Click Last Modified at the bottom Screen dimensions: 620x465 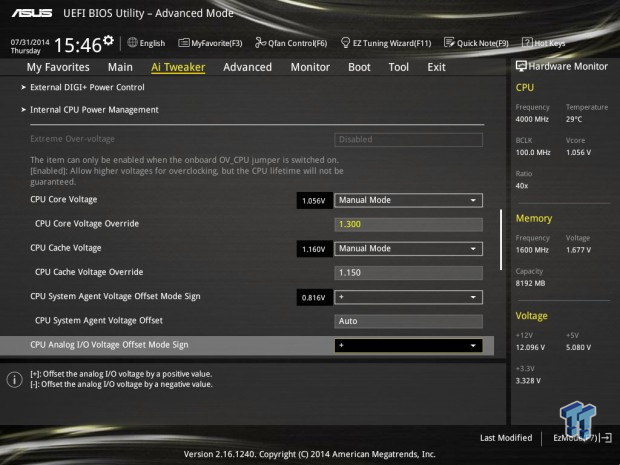[506, 438]
